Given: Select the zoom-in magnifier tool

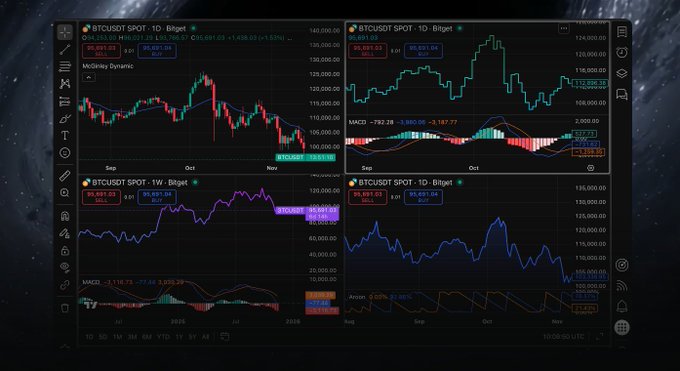Looking at the screenshot, I should 65,193.
